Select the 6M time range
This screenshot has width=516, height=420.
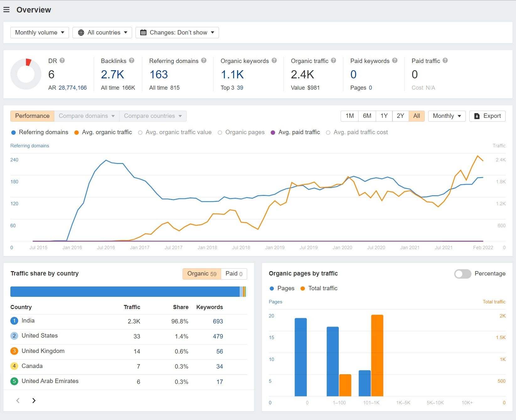click(x=367, y=116)
